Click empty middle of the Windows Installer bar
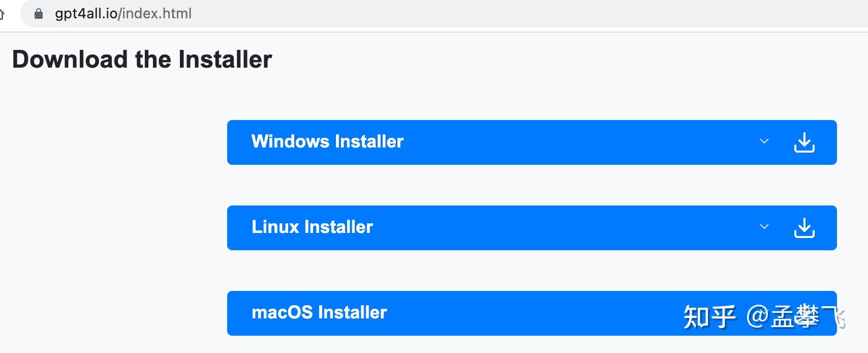The width and height of the screenshot is (868, 353). [559, 142]
